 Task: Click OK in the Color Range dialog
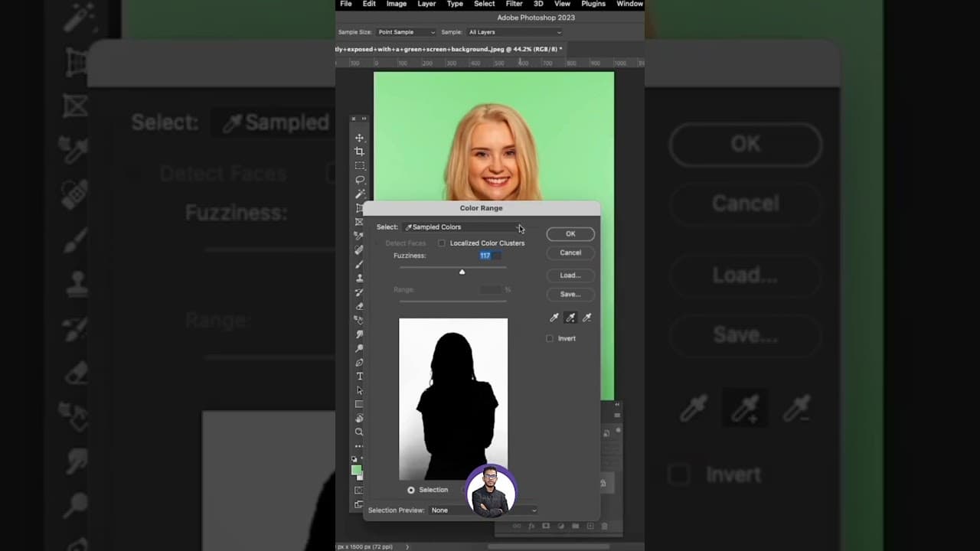tap(570, 234)
